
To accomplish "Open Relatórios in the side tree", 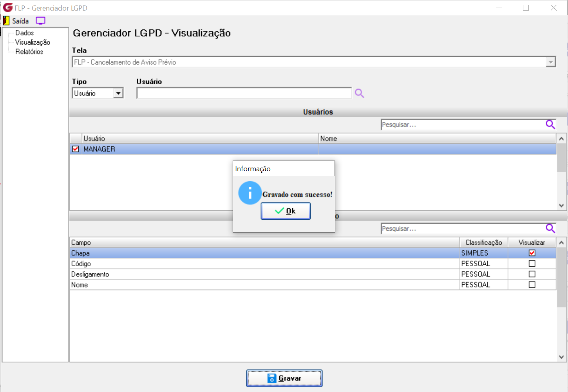I will (x=29, y=52).
